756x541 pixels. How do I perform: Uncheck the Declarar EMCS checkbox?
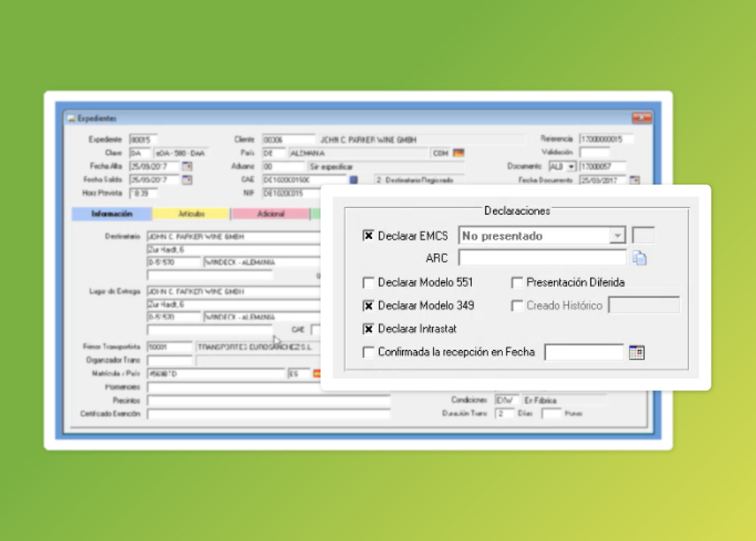coord(368,235)
